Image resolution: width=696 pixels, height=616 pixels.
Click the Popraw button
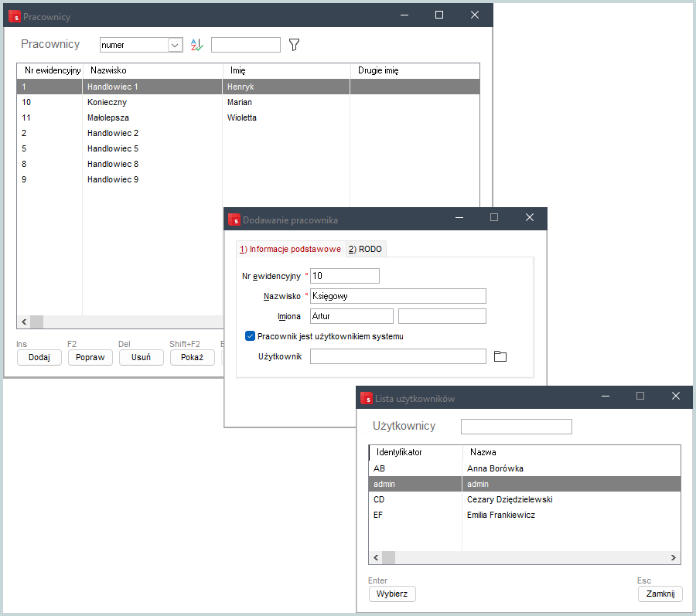pyautogui.click(x=90, y=357)
